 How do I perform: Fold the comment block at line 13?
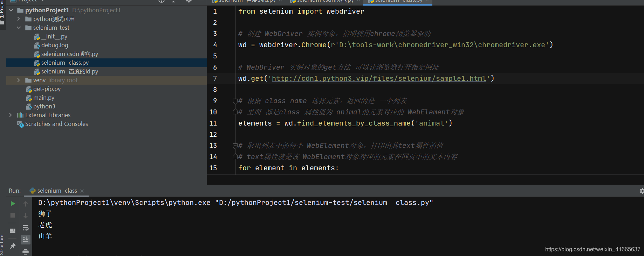tap(235, 146)
